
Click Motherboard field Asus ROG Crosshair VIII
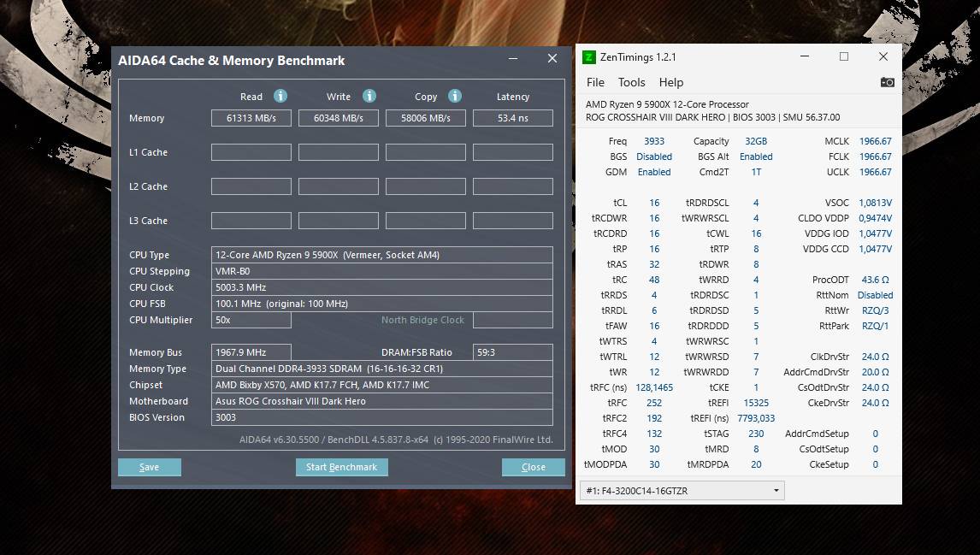coord(382,401)
